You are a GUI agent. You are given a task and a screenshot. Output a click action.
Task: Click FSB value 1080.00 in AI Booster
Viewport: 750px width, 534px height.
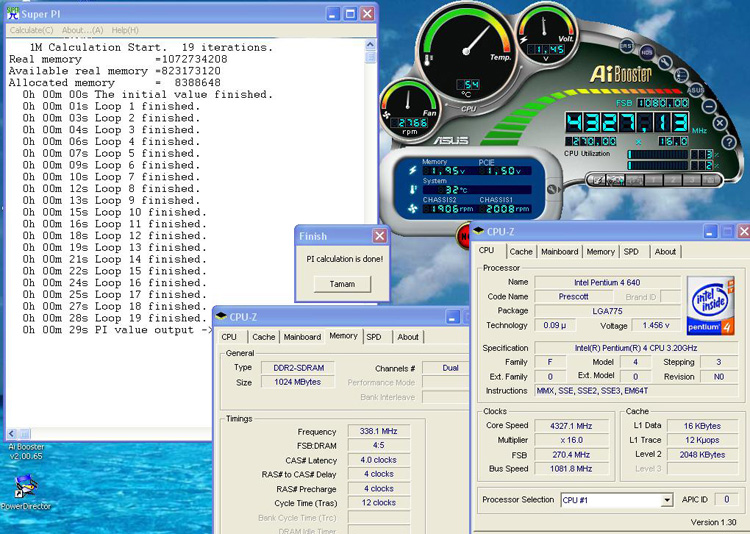coord(662,103)
